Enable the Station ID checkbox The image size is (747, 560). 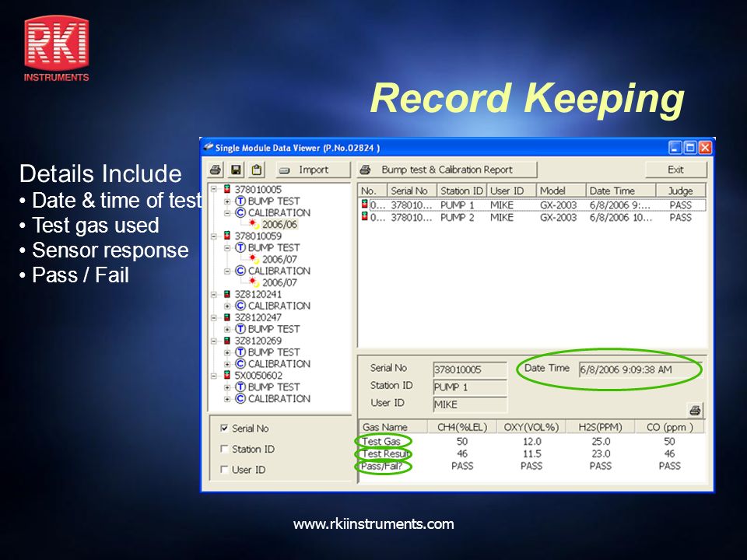tap(224, 449)
